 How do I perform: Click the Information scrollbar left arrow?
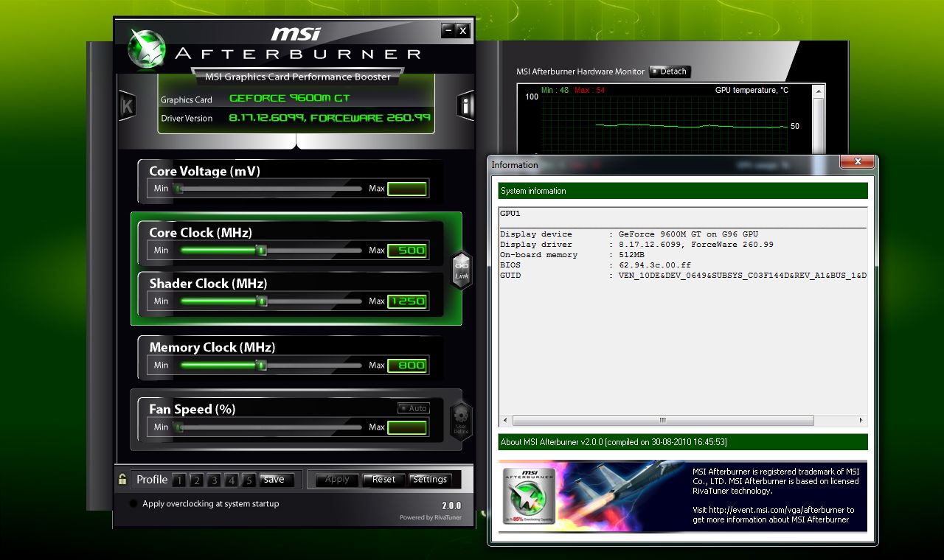[x=505, y=421]
